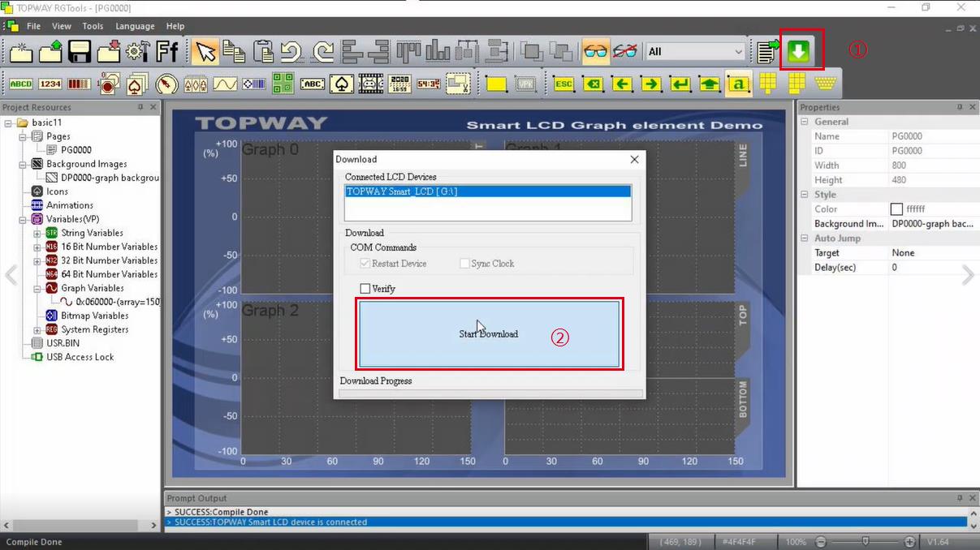This screenshot has width=980, height=550.
Task: Click the Color ffffff swatch
Action: click(896, 209)
